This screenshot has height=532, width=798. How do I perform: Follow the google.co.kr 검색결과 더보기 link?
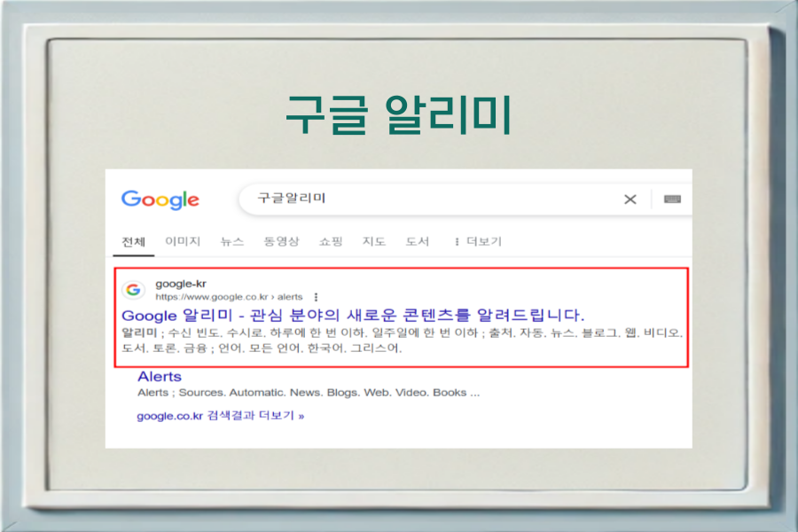221,416
